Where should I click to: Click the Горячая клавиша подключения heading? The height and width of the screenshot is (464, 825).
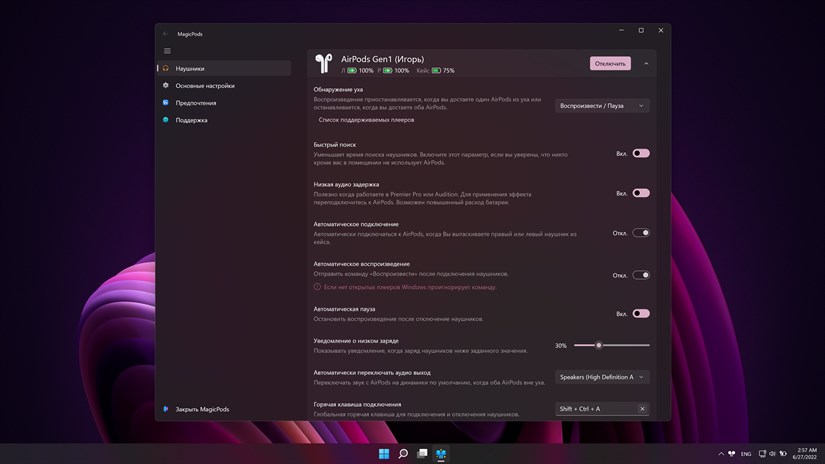[357, 404]
